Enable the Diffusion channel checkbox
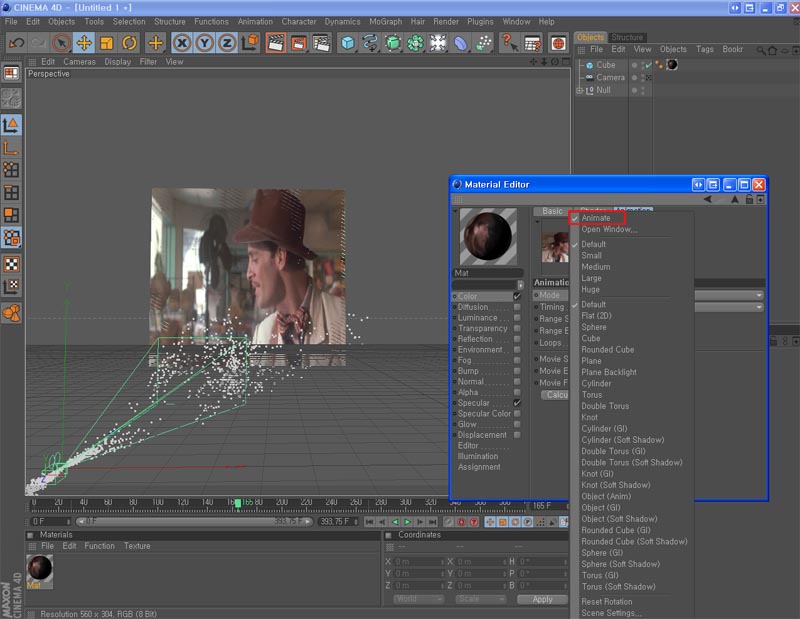This screenshot has width=800, height=619. click(x=517, y=307)
